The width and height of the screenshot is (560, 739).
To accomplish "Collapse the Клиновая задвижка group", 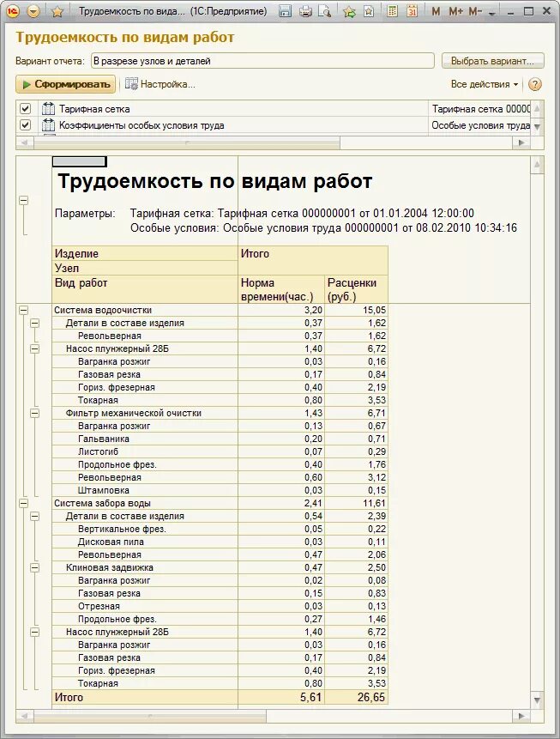I will click(35, 567).
